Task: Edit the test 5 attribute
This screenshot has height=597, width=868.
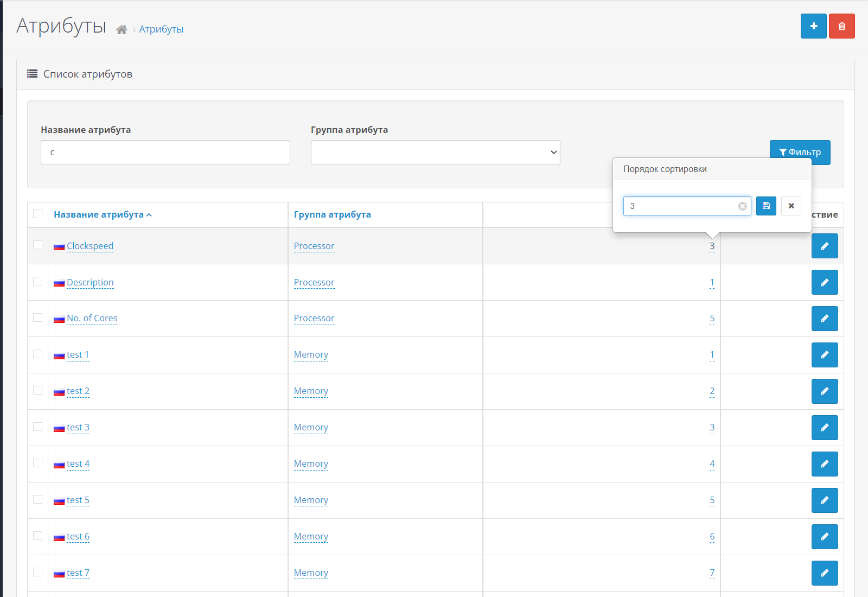Action: click(x=825, y=500)
